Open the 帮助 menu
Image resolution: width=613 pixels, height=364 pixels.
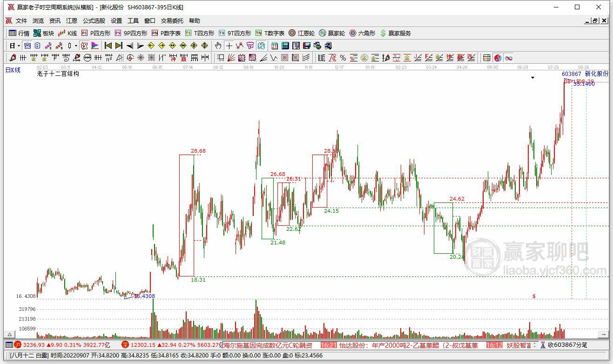coord(195,21)
